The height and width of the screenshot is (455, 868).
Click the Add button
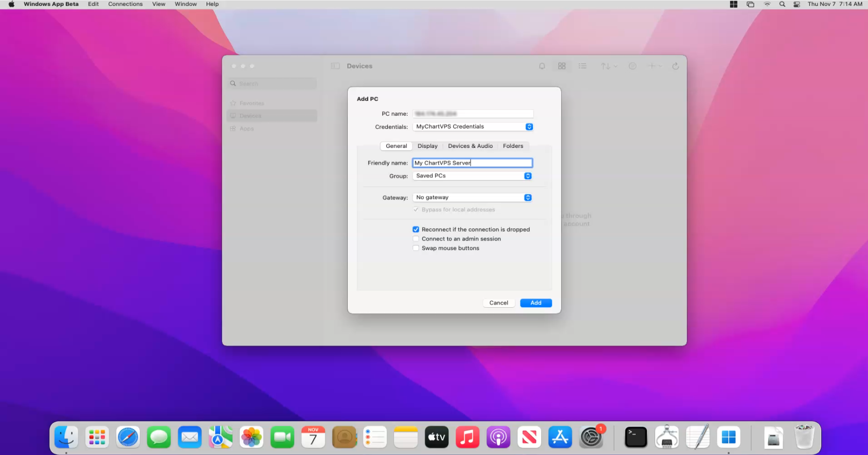pos(536,303)
